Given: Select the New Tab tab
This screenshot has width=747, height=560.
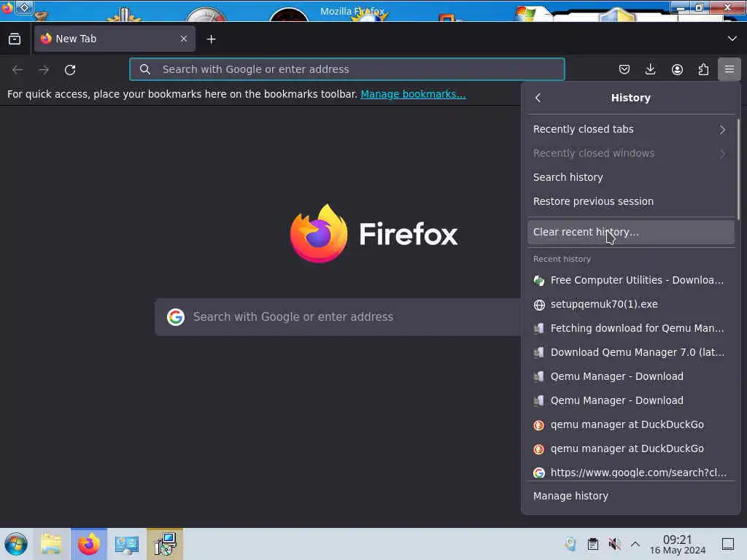Looking at the screenshot, I should [115, 39].
